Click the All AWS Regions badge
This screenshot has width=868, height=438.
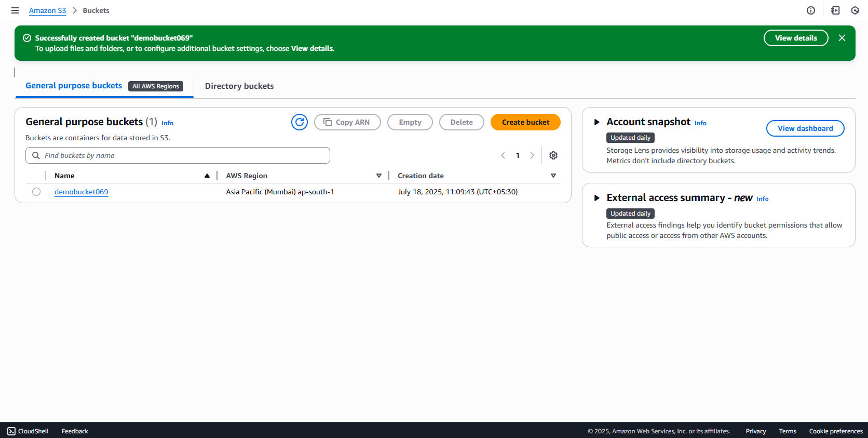(156, 86)
